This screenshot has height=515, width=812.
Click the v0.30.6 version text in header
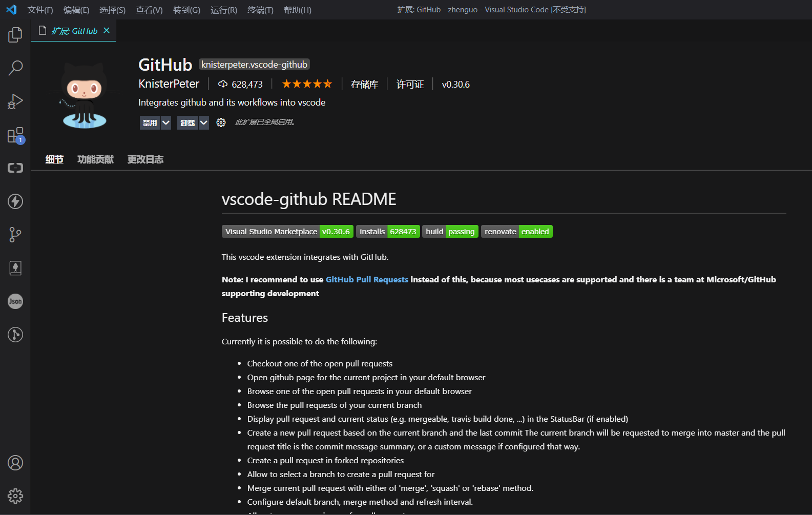[x=456, y=84]
